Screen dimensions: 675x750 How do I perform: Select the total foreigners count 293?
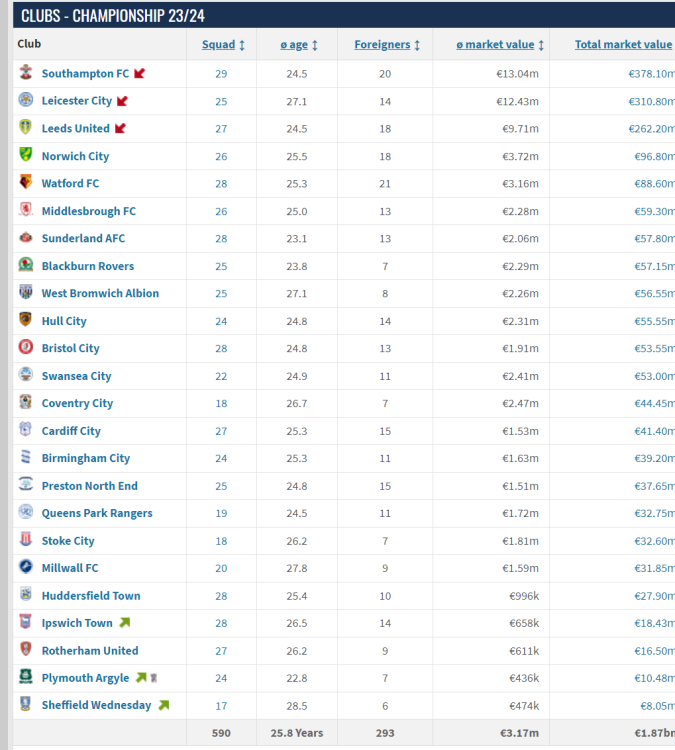coord(385,733)
